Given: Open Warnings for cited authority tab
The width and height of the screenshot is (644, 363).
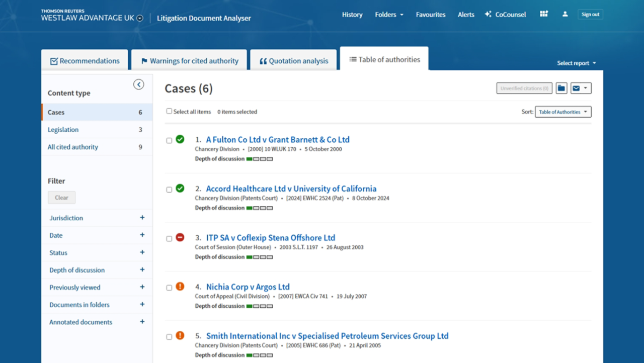Looking at the screenshot, I should (189, 61).
